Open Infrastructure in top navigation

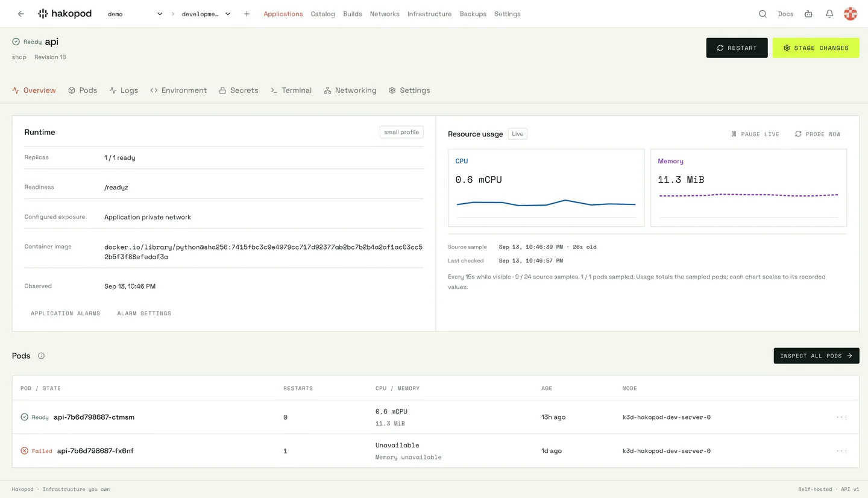coord(429,14)
